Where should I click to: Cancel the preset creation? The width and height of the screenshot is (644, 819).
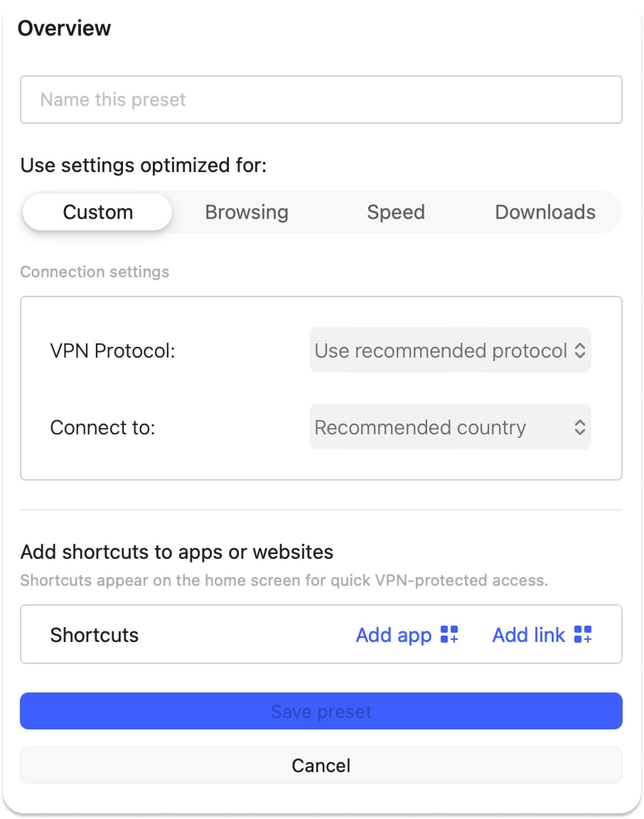pos(321,765)
